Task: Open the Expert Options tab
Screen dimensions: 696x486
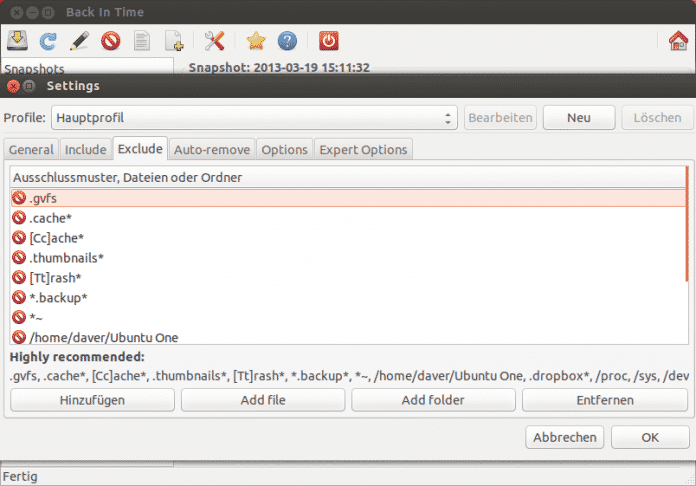Action: (363, 149)
